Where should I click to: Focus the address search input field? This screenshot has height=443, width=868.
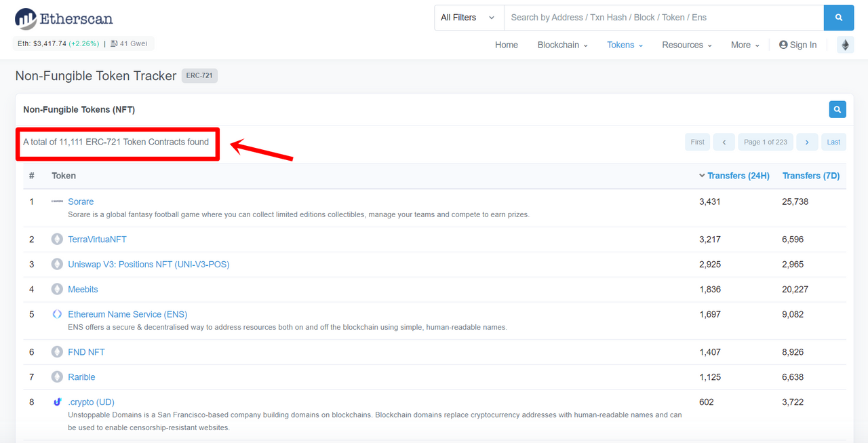pos(664,18)
